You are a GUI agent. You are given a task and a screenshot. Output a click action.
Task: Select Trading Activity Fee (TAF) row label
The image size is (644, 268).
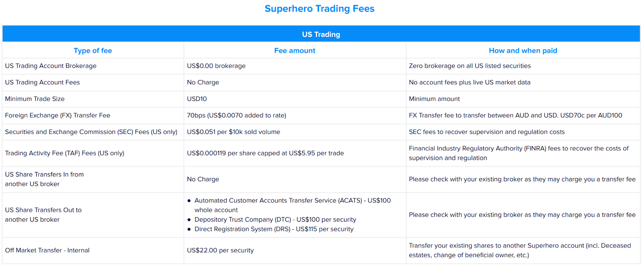coord(64,153)
